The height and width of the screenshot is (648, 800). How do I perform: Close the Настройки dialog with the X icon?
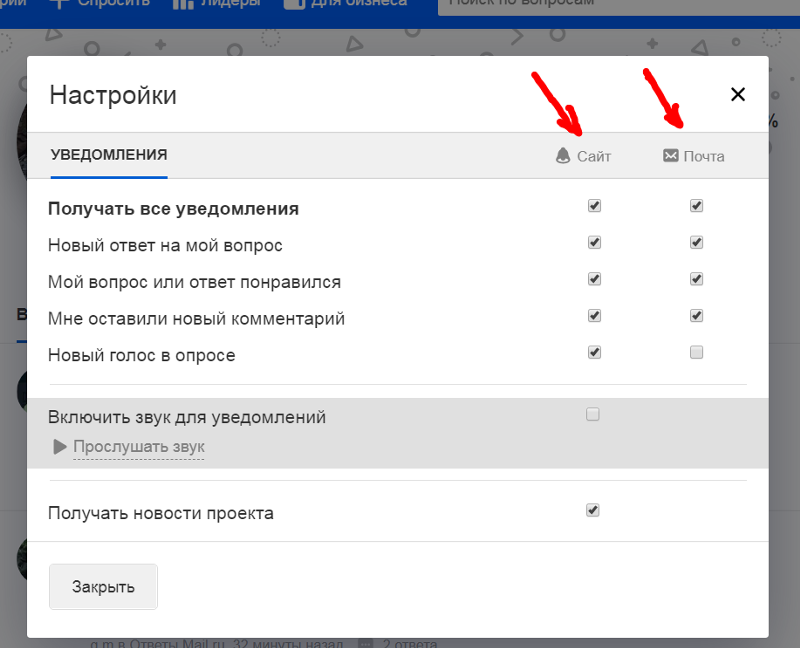pos(738,94)
